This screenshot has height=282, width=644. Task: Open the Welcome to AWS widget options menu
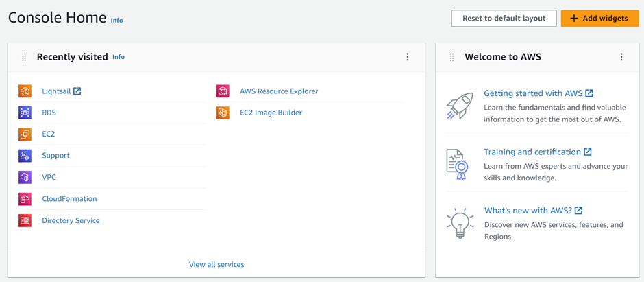(621, 57)
